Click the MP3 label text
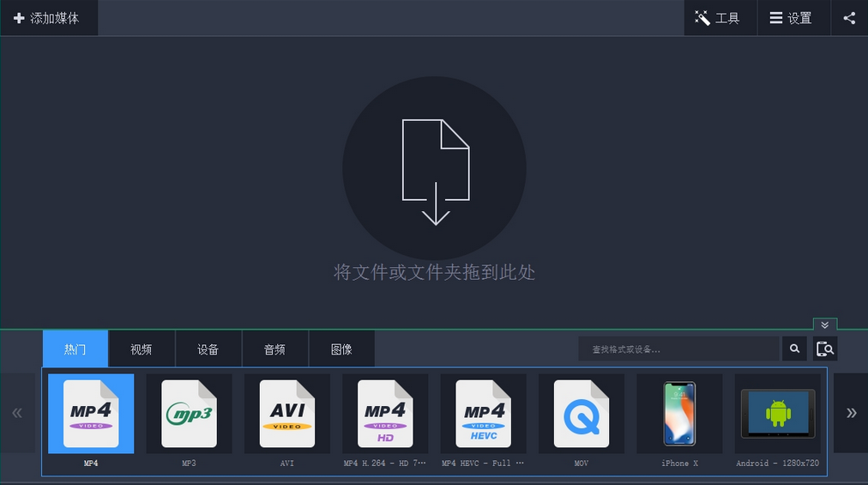The width and height of the screenshot is (868, 485). pyautogui.click(x=189, y=463)
